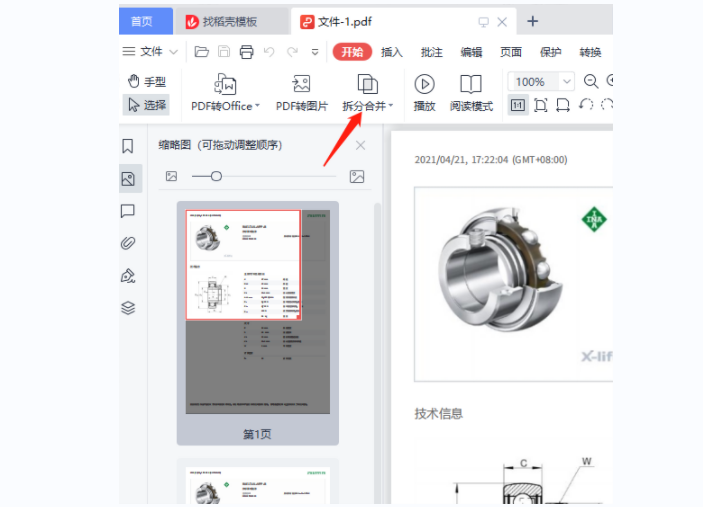703x507 pixels.
Task: Undo the last action
Action: pos(269,52)
